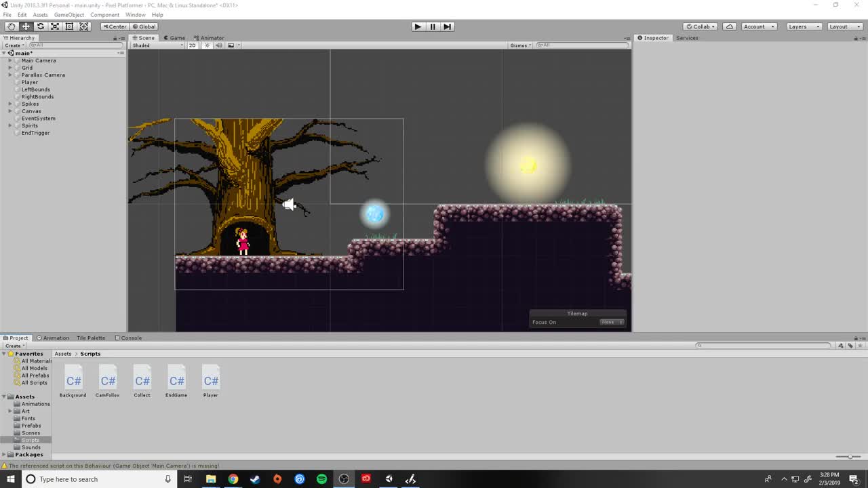
Task: Open the Shaded draw mode dropdown
Action: [157, 45]
